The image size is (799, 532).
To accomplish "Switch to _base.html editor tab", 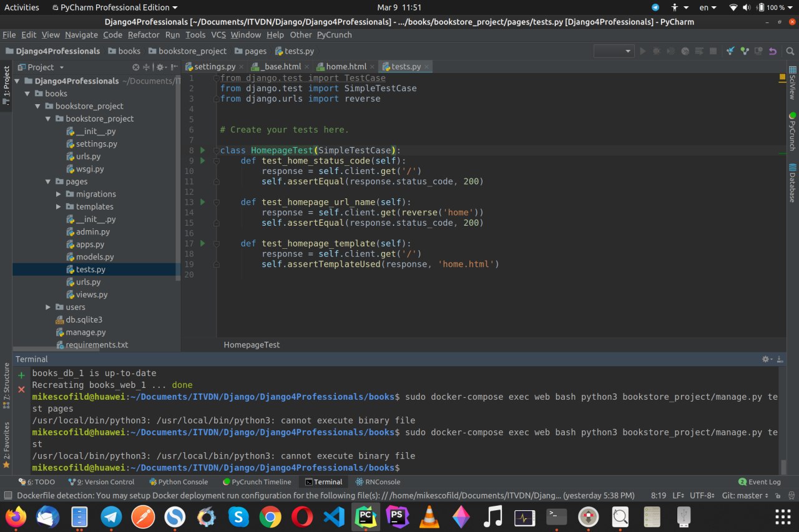I will click(x=279, y=67).
